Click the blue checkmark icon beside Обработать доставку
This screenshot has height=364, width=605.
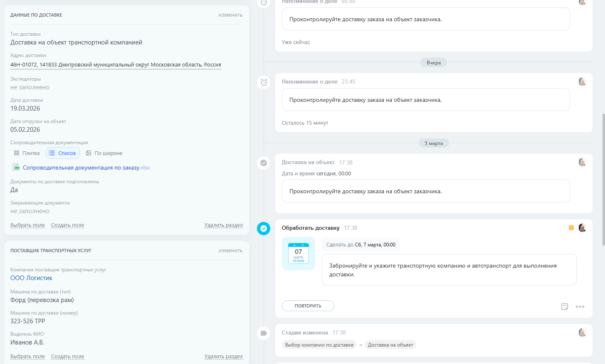(264, 229)
